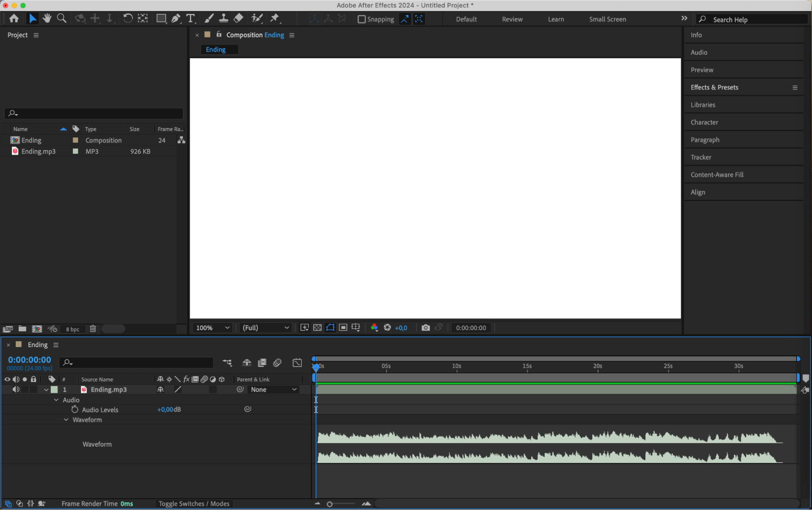The image size is (812, 510).
Task: Select the Hand tool
Action: click(x=47, y=18)
